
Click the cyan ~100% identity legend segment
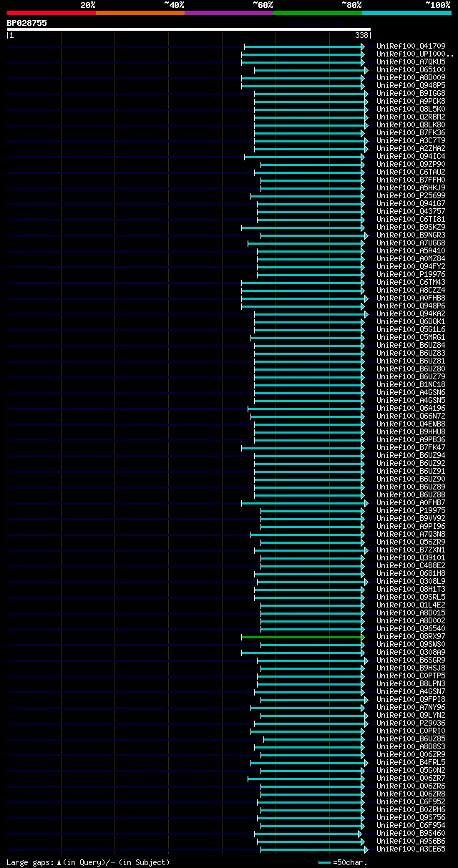point(406,13)
